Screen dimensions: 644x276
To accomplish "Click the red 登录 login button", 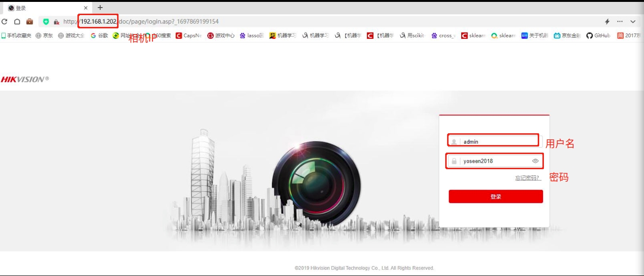I will click(x=496, y=197).
